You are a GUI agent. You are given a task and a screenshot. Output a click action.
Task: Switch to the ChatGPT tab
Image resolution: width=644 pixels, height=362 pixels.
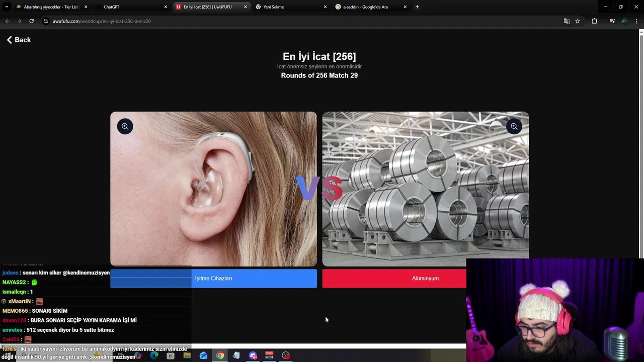[130, 7]
